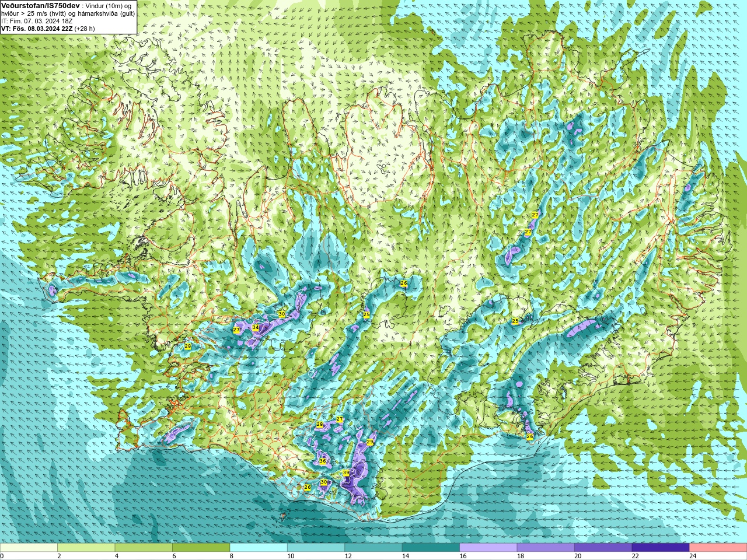The width and height of the screenshot is (747, 560).
Task: Pick the 12–14 m/s teal legend swatch
Action: [373, 547]
